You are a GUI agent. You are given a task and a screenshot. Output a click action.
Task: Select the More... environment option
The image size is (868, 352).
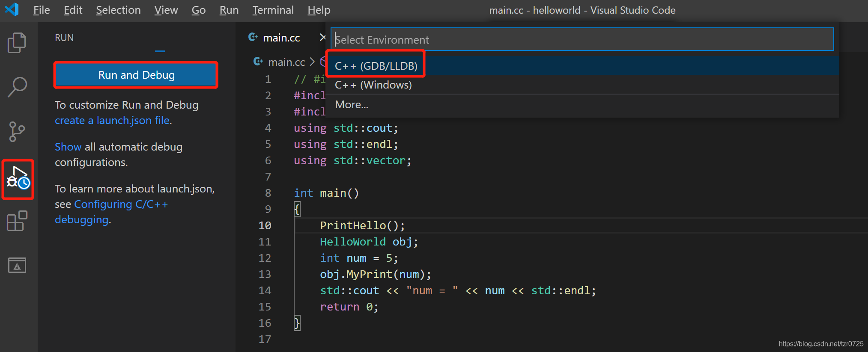(582, 104)
